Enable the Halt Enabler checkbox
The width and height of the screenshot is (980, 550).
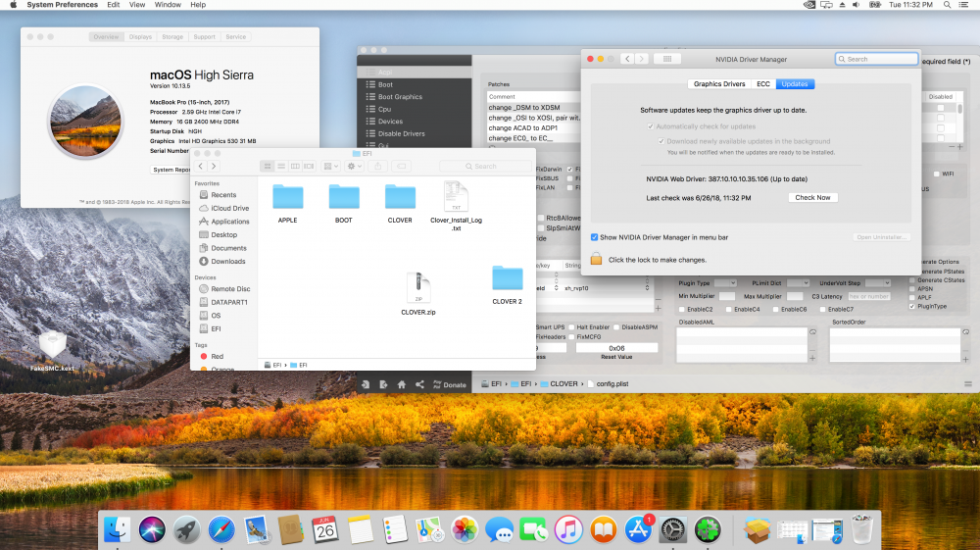point(571,326)
